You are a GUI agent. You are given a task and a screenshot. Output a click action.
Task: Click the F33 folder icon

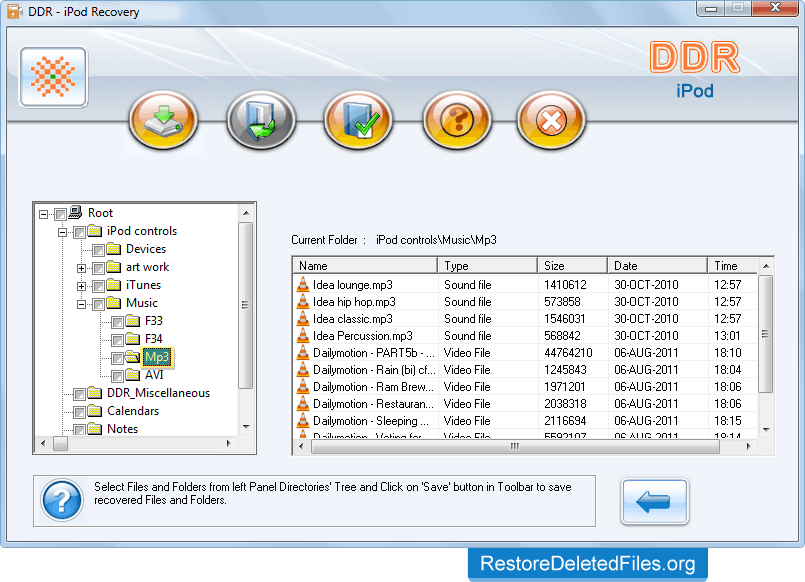click(133, 321)
